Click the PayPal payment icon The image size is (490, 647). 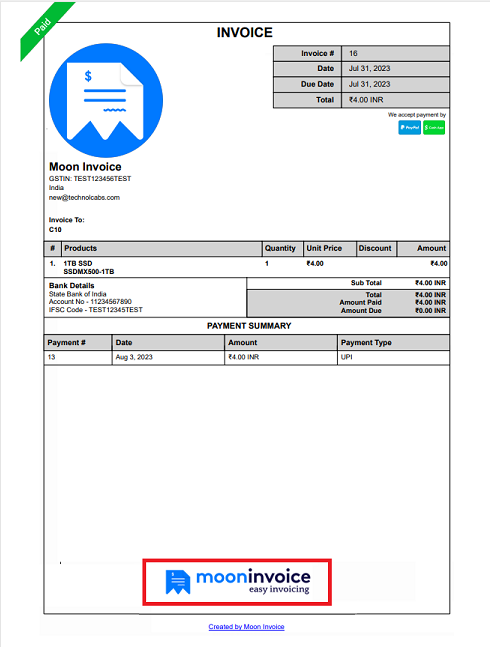pyautogui.click(x=409, y=128)
